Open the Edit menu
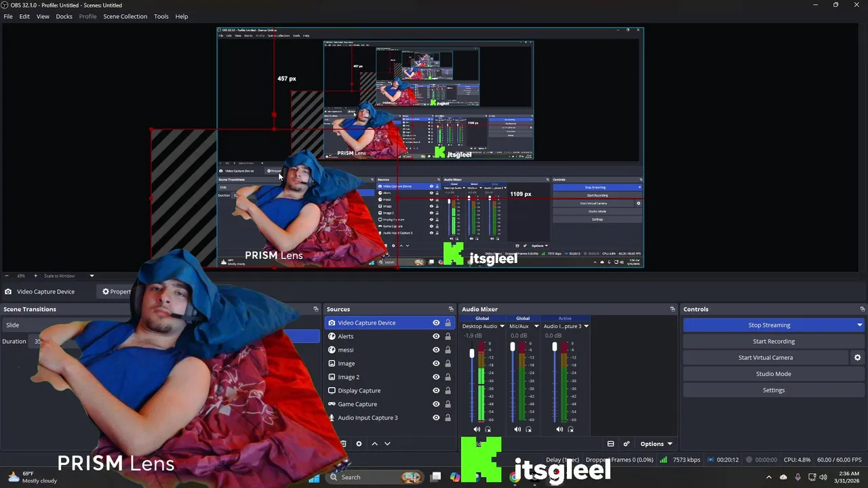Viewport: 868px width, 488px height. pos(24,16)
